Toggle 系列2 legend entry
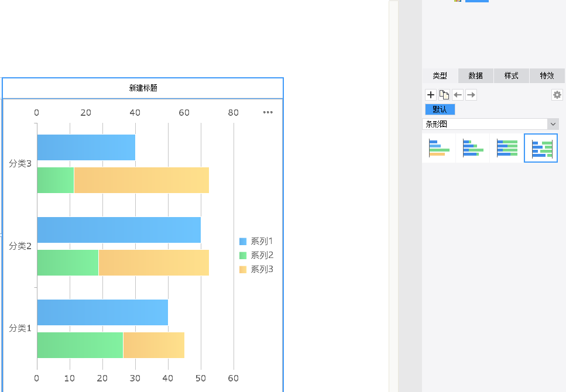 256,255
